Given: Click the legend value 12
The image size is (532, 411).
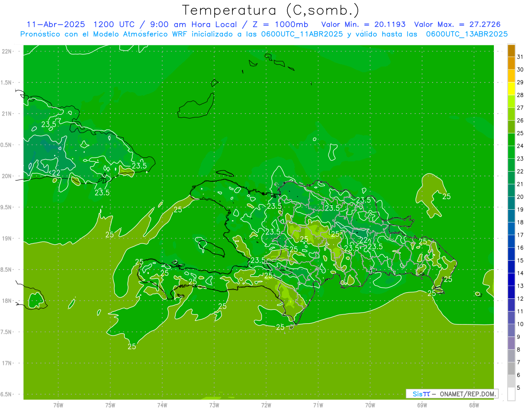Looking at the screenshot, I should click(520, 298).
